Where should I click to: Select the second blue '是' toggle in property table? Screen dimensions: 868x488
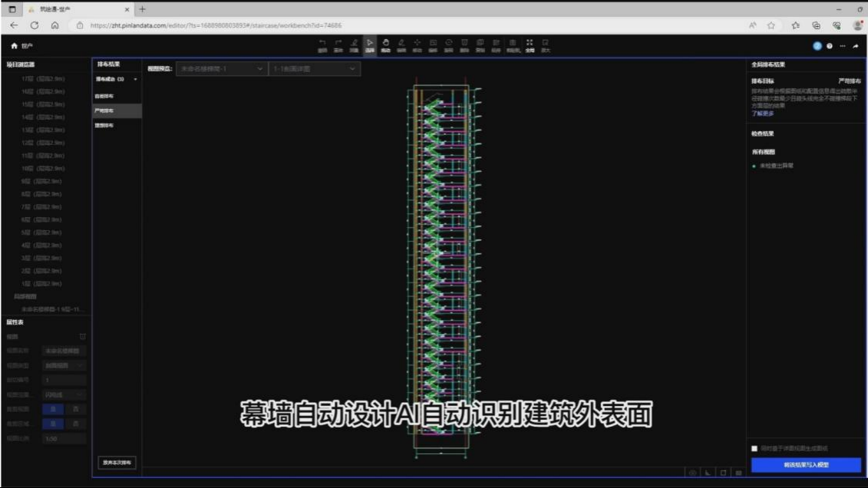[x=53, y=424]
